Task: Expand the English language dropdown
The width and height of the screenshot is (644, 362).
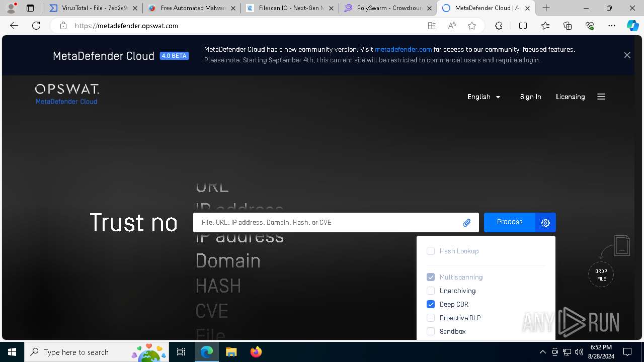Action: [x=484, y=97]
